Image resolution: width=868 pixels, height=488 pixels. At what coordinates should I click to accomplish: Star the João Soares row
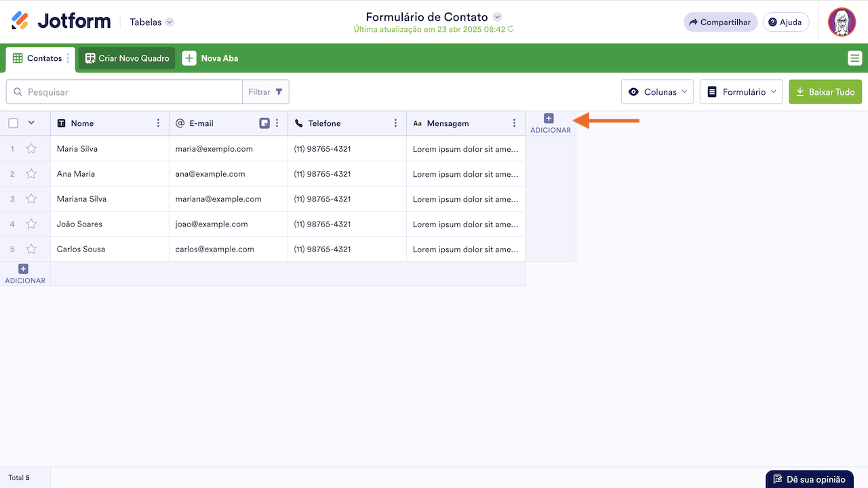click(31, 224)
